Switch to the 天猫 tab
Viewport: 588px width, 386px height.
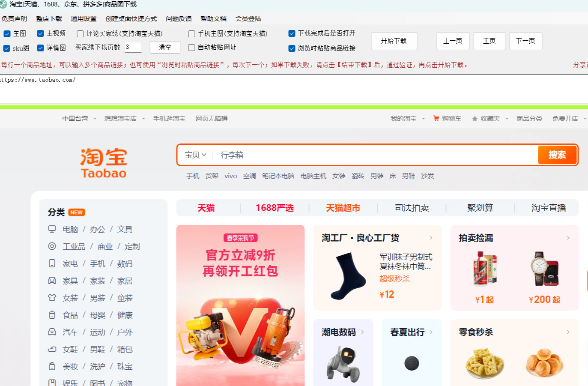click(x=206, y=208)
